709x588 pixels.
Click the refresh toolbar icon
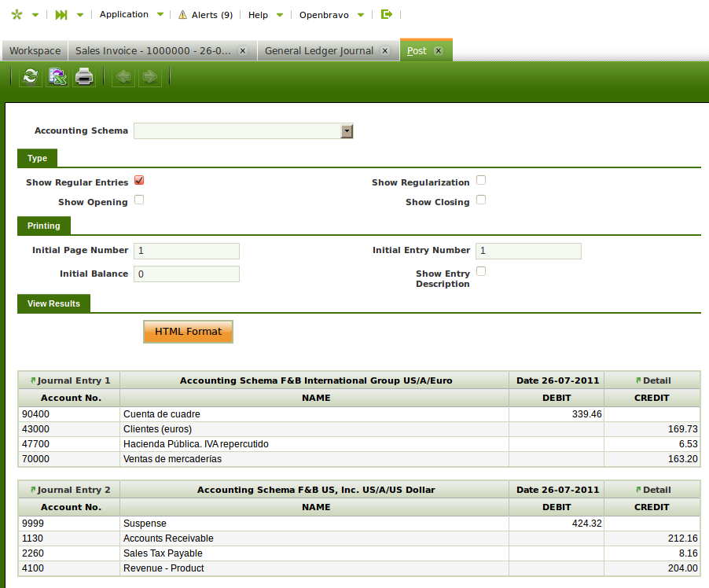point(30,76)
